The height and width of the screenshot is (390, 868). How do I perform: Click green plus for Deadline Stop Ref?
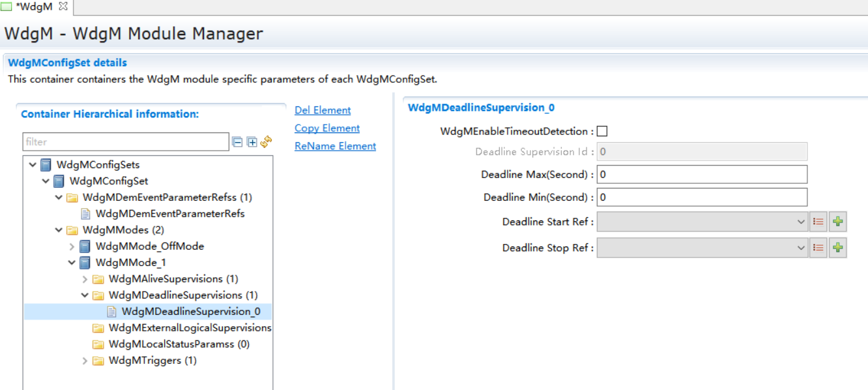(838, 248)
